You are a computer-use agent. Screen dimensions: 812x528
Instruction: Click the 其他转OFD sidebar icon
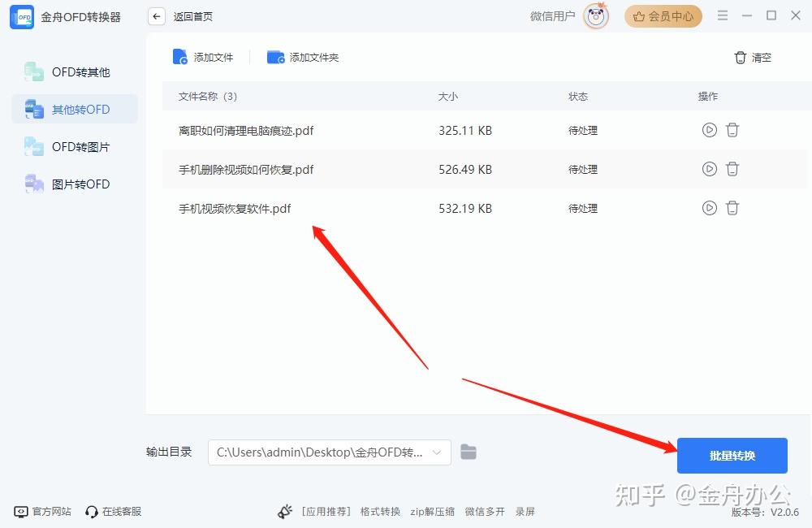(x=33, y=110)
